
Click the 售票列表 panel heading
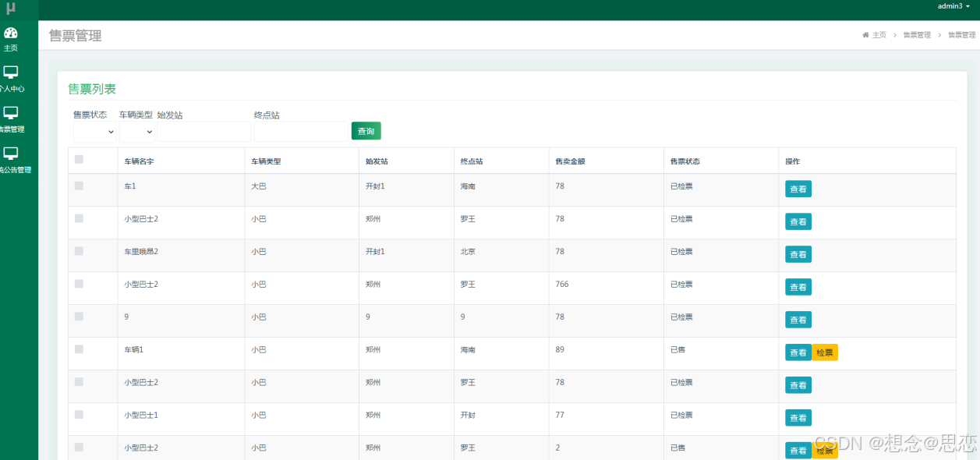click(x=92, y=89)
